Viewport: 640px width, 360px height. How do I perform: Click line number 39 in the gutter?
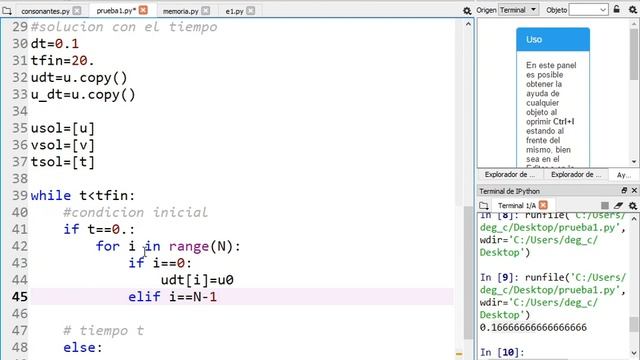pyautogui.click(x=20, y=195)
